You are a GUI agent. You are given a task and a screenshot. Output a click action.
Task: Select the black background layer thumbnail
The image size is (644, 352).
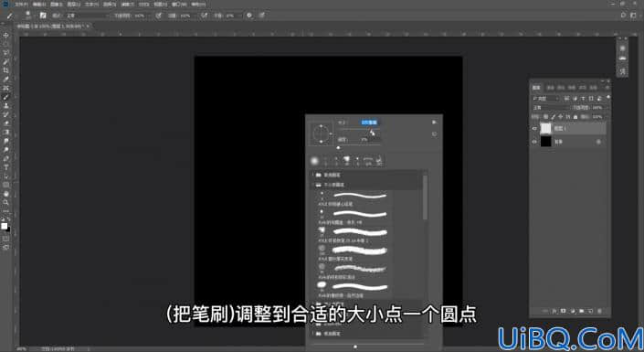pos(546,142)
